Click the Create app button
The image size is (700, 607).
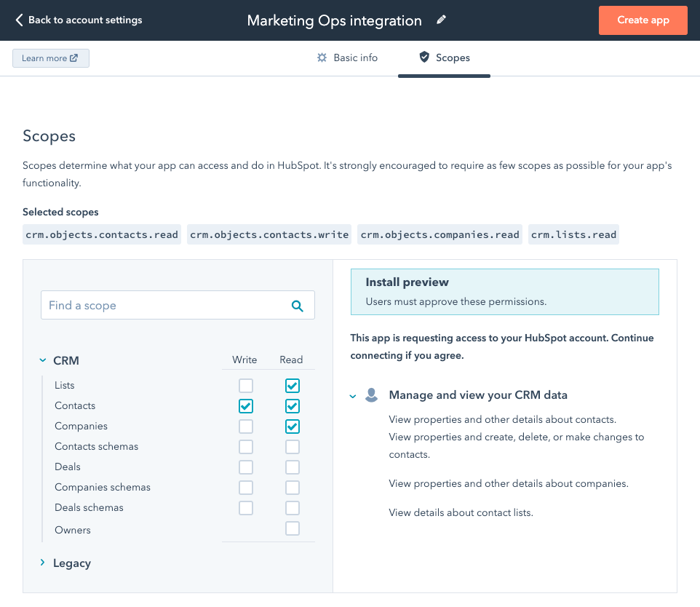click(643, 20)
